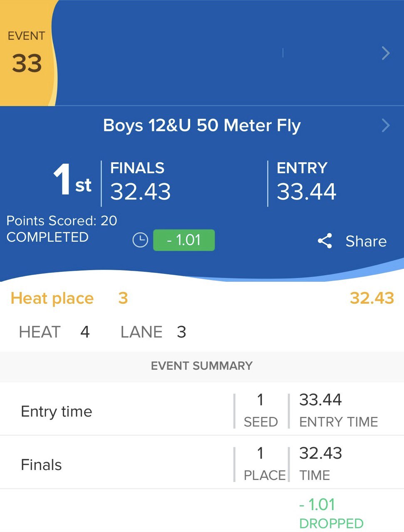Open the Entry time summary row
404x532 pixels.
57,411
